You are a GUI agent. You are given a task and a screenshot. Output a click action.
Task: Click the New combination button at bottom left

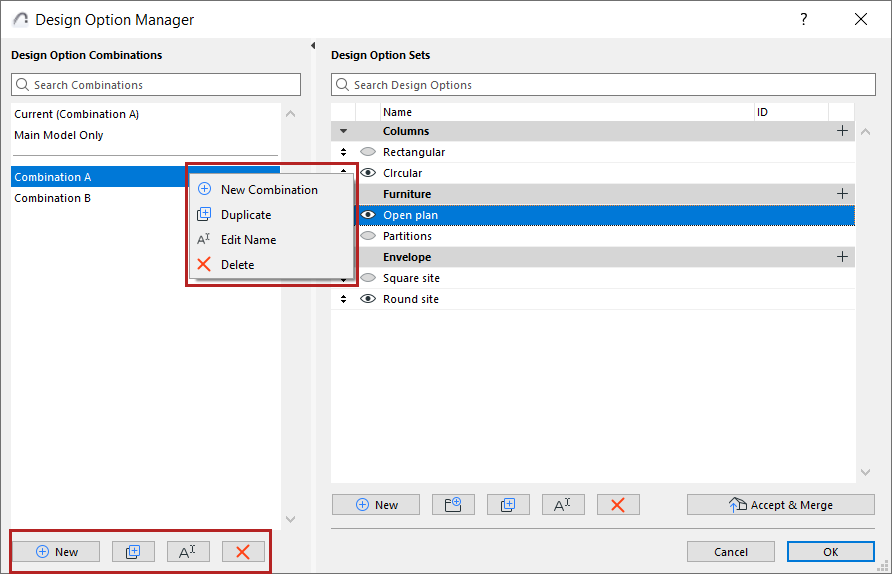(56, 551)
